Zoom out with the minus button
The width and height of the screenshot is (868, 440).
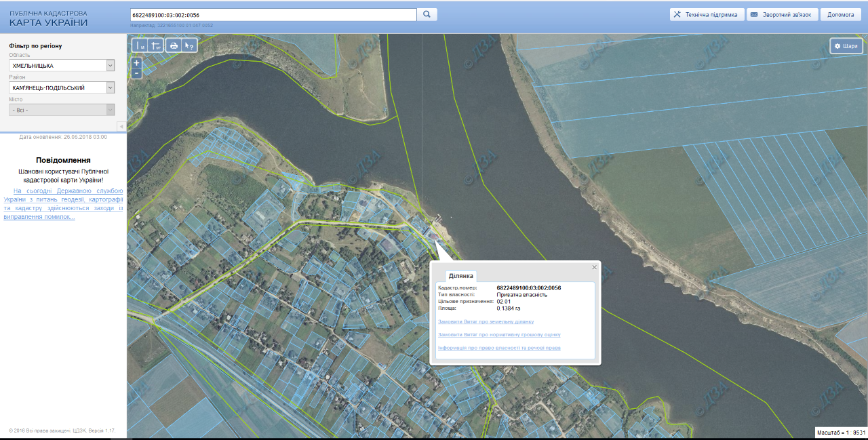(136, 73)
